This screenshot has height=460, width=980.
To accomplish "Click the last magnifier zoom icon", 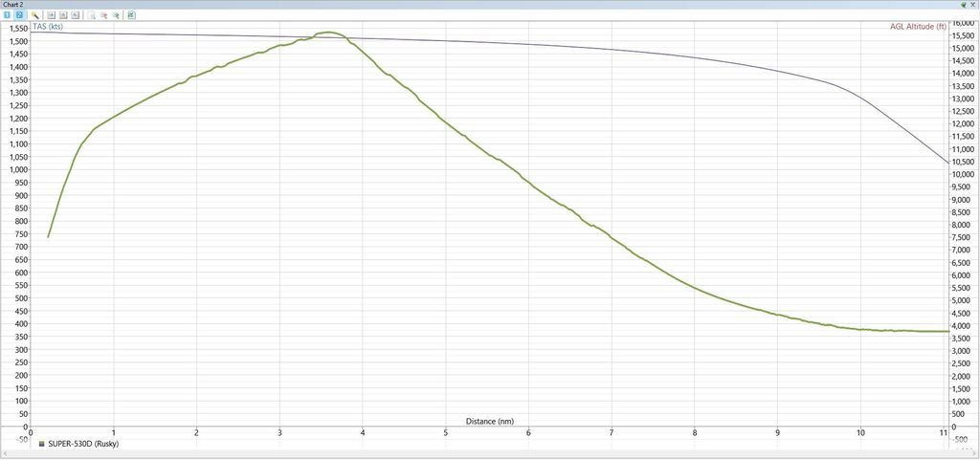I will pyautogui.click(x=115, y=15).
